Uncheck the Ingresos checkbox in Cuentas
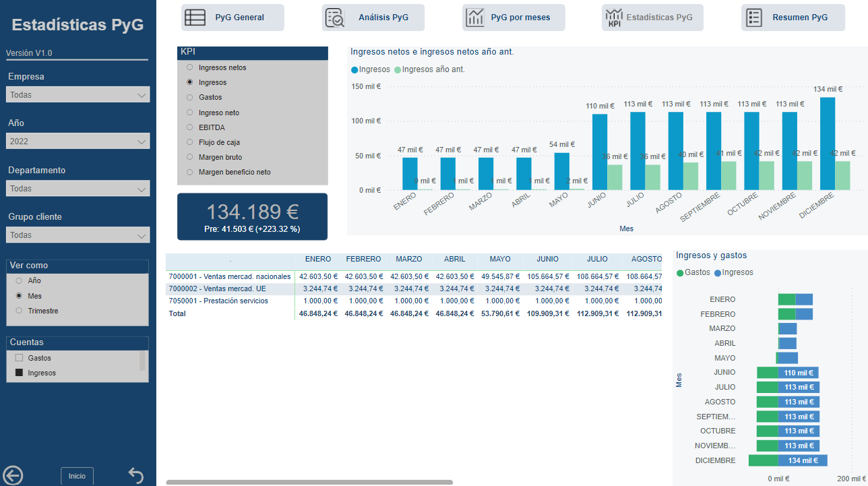This screenshot has width=868, height=486. tap(19, 373)
